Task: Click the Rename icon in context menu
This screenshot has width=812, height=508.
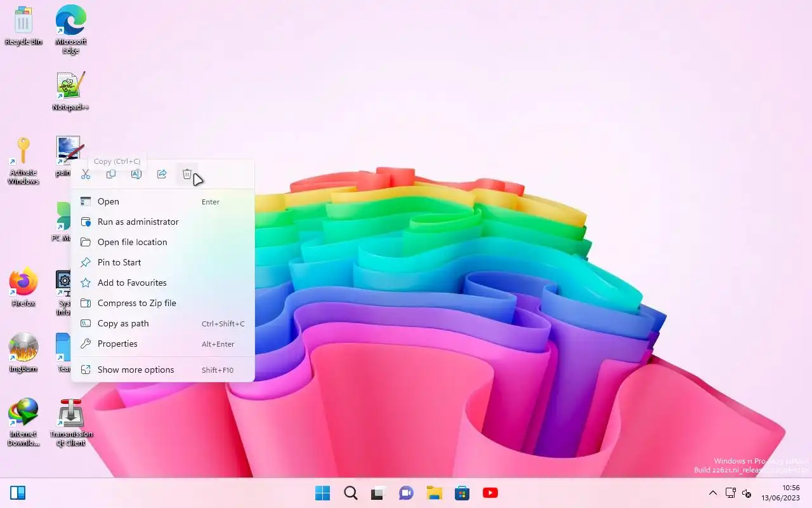Action: pyautogui.click(x=136, y=174)
